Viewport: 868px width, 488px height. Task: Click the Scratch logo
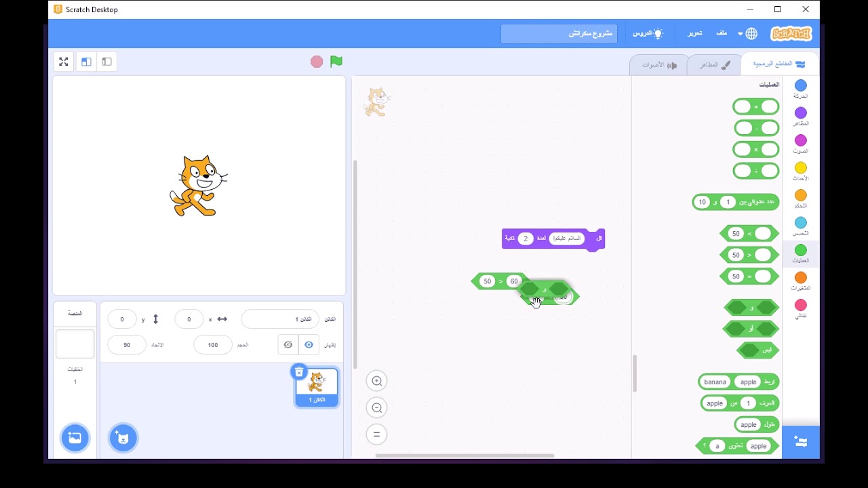[x=791, y=33]
